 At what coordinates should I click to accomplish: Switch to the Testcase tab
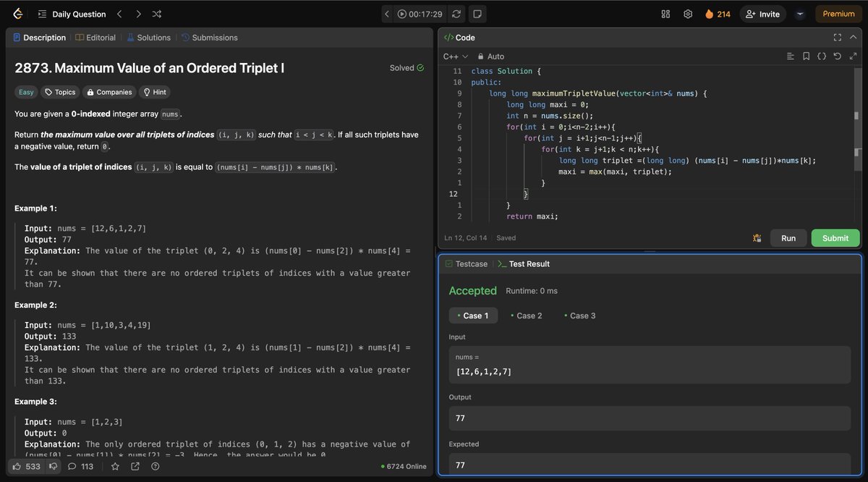[467, 264]
